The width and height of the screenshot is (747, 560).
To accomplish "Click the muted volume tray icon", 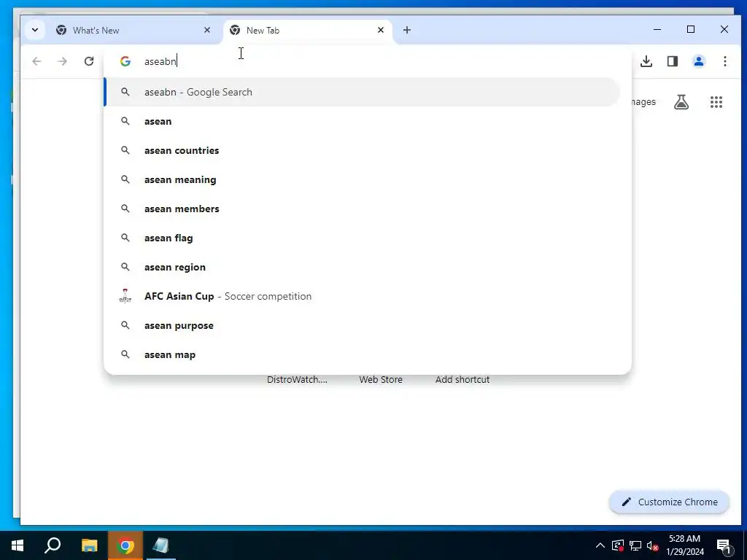I will pyautogui.click(x=652, y=545).
